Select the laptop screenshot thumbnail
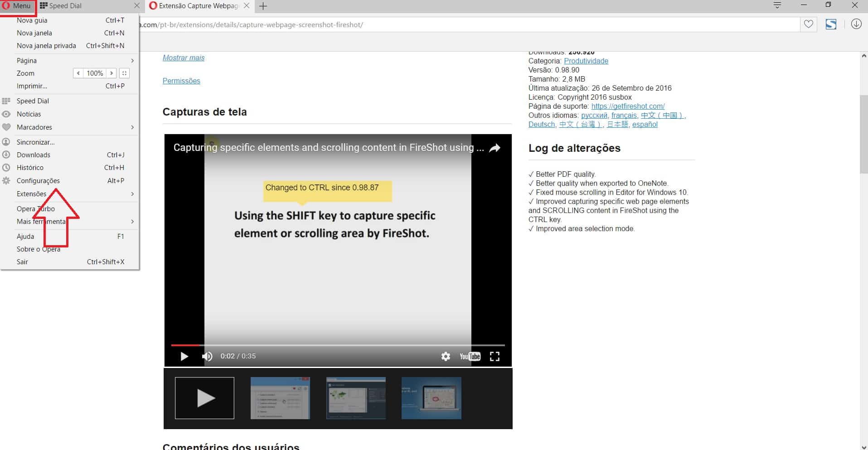The image size is (868, 450). [x=431, y=398]
